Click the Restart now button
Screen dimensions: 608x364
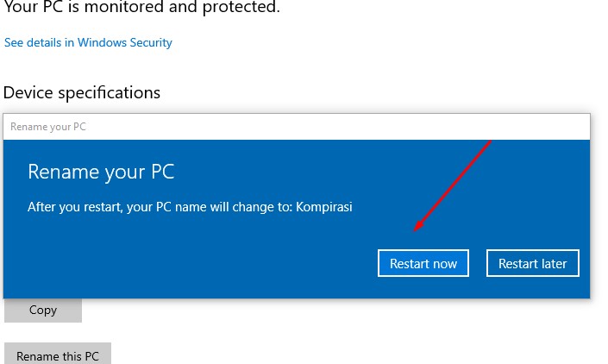pyautogui.click(x=423, y=263)
